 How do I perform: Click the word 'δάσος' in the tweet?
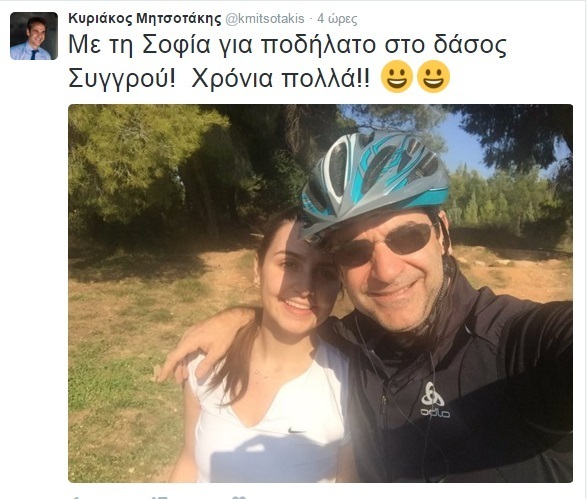pos(470,45)
